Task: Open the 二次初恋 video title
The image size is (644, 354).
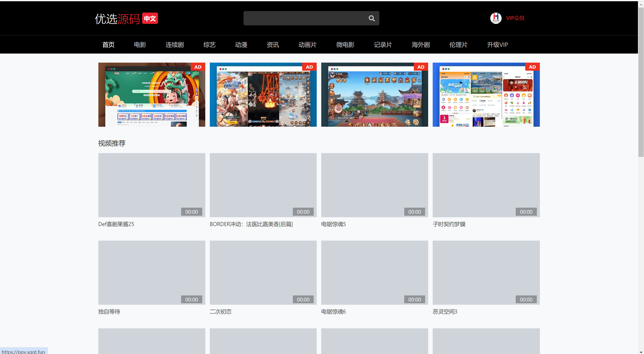Action: (x=221, y=312)
